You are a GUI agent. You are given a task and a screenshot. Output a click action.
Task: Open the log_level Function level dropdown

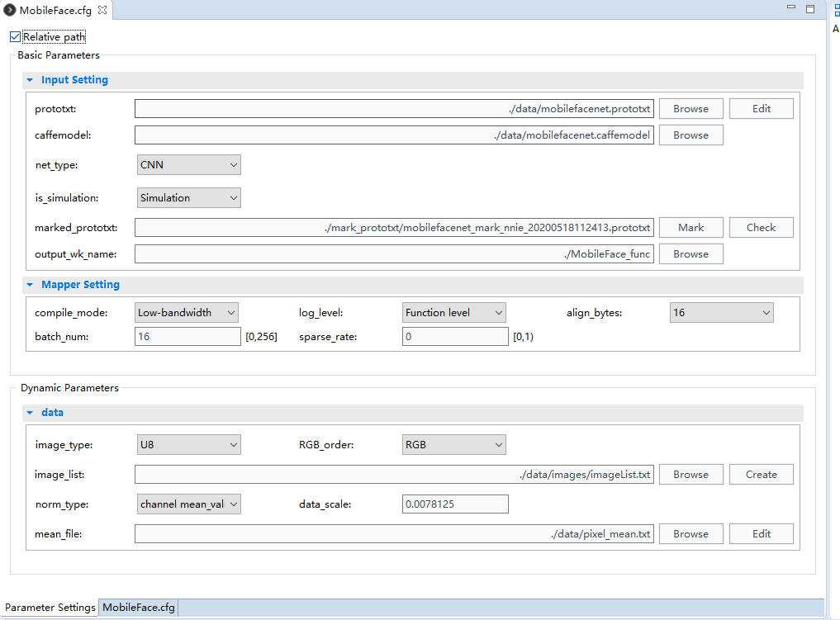(x=453, y=313)
